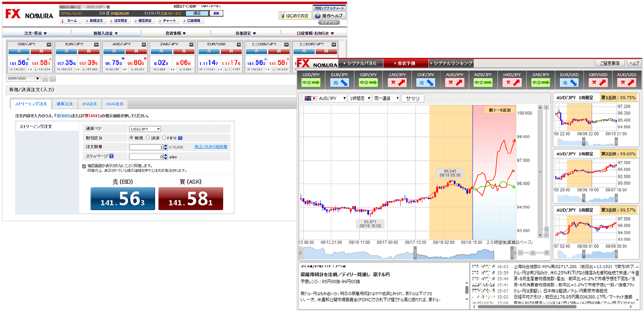Viewport: 644px width, 312px height.
Task: Click the ログアウト button
Action: click(330, 23)
